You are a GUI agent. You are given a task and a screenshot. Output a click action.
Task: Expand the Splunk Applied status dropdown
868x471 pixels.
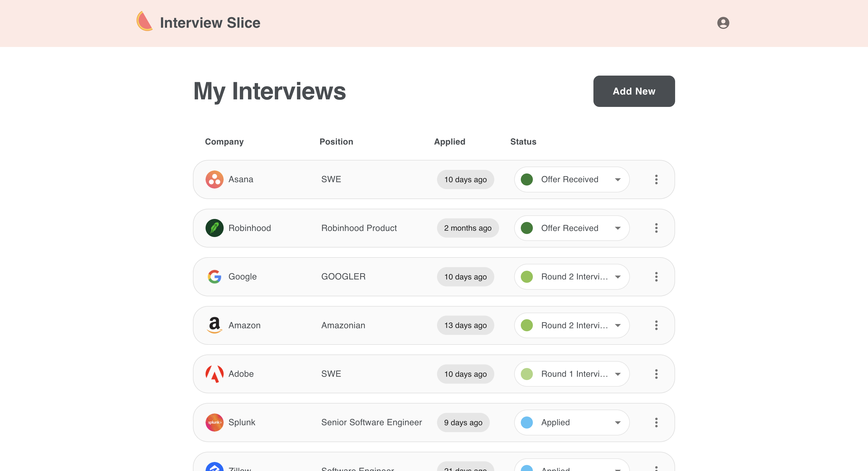point(572,422)
